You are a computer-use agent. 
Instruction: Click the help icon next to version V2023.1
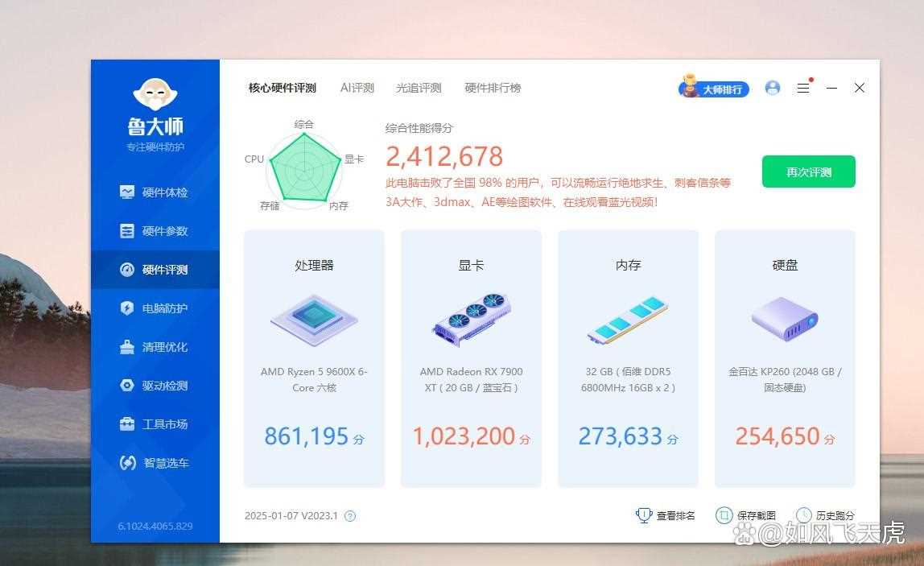(352, 515)
